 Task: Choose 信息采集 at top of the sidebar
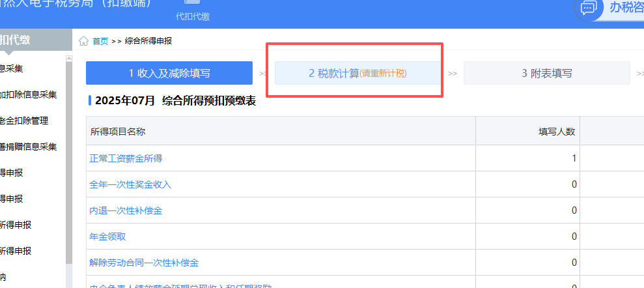[16, 68]
